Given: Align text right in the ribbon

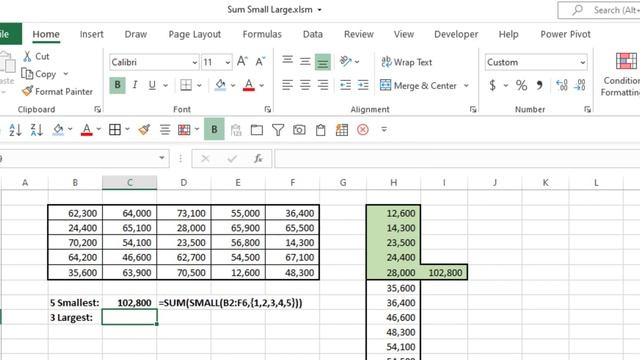Looking at the screenshot, I should coord(322,85).
